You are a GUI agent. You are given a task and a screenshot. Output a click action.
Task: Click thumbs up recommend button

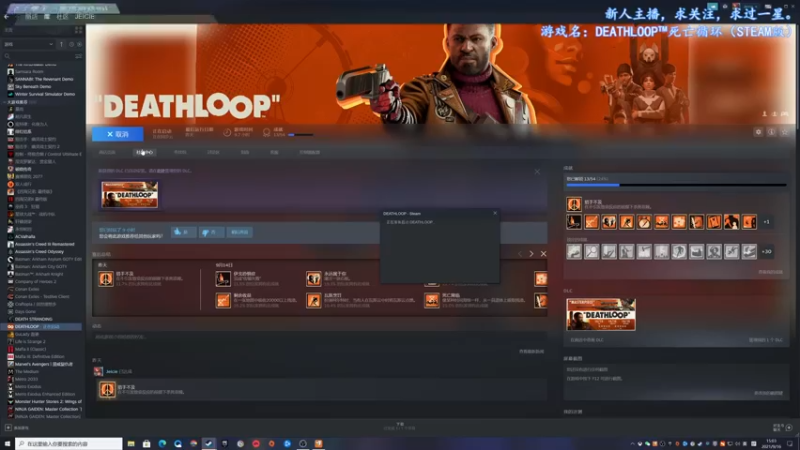click(x=183, y=232)
